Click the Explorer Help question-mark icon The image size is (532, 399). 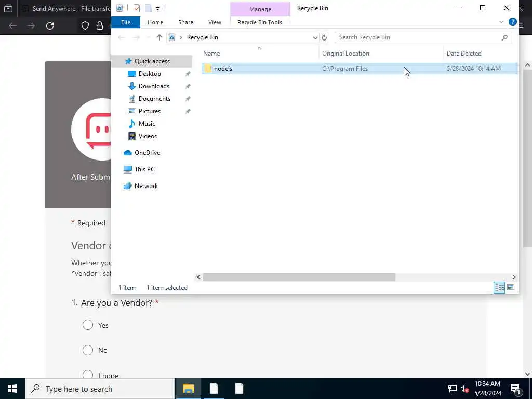click(512, 22)
